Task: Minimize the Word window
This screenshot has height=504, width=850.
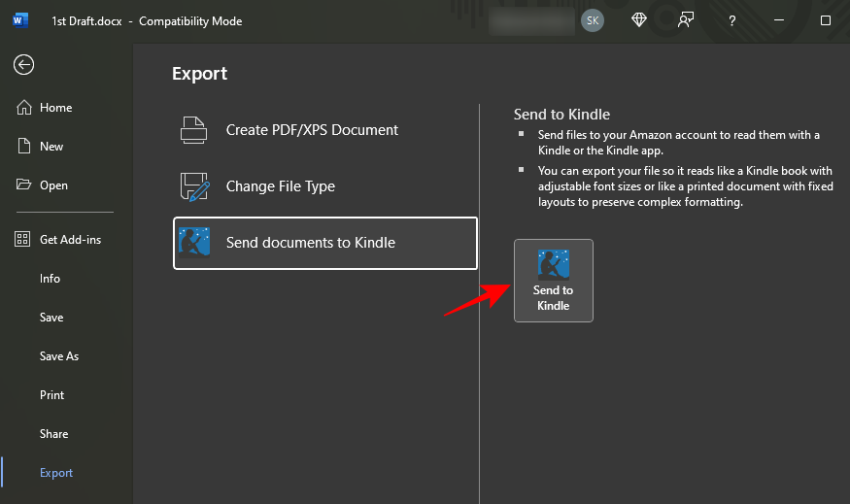Action: click(779, 20)
